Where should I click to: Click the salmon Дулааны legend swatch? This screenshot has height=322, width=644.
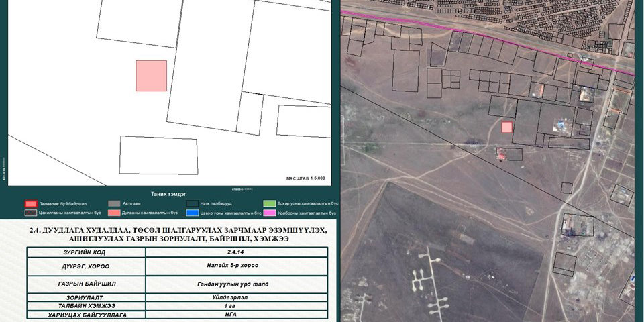tap(113, 213)
